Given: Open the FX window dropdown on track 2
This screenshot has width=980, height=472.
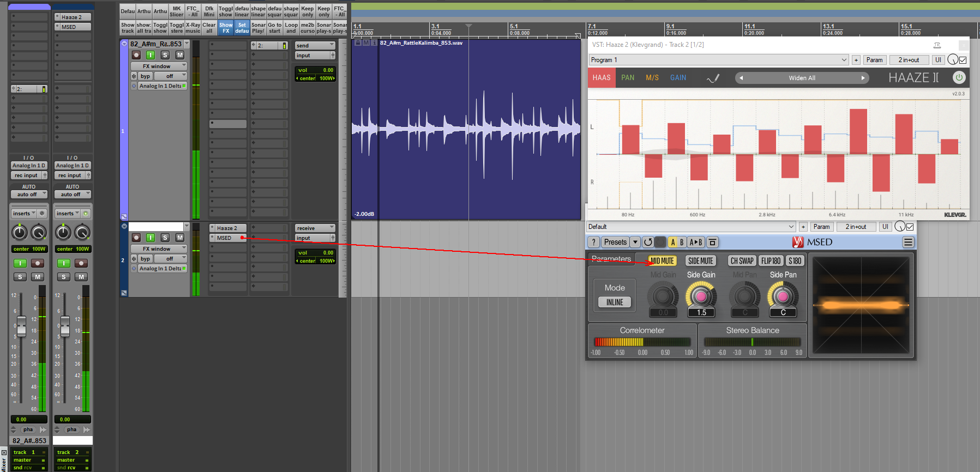Looking at the screenshot, I should (x=159, y=249).
